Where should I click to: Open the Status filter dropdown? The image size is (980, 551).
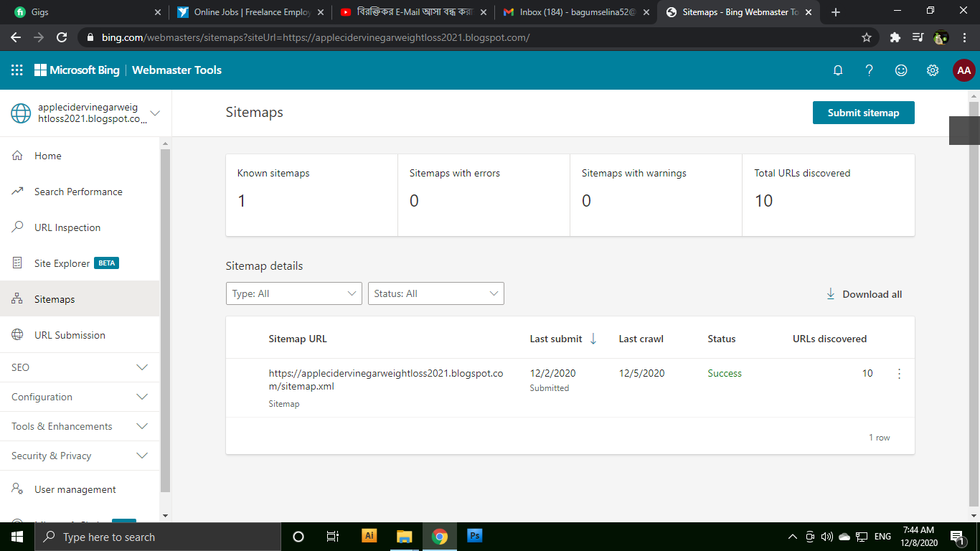(x=435, y=293)
